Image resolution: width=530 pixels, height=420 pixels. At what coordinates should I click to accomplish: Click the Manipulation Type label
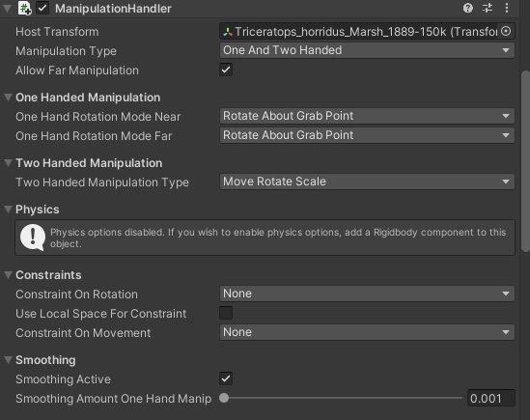click(66, 51)
